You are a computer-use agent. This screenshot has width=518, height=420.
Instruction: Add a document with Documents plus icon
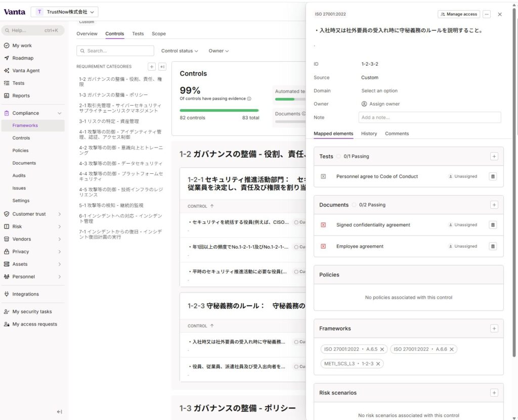[x=494, y=205]
